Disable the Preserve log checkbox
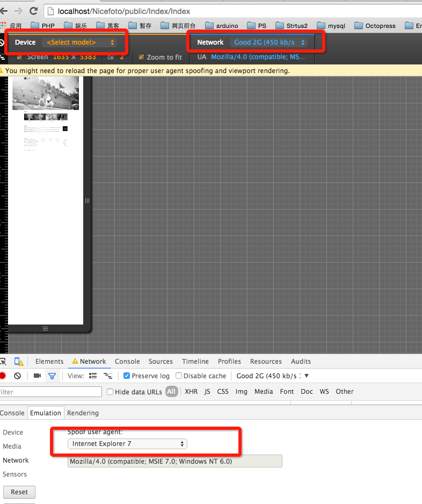 tap(127, 376)
